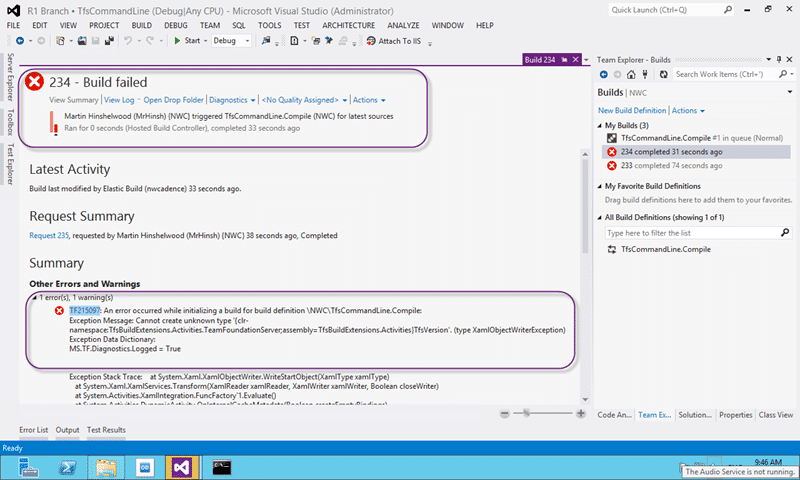Viewport: 800px width, 480px height.
Task: Open the FILE menu
Action: tap(14, 25)
